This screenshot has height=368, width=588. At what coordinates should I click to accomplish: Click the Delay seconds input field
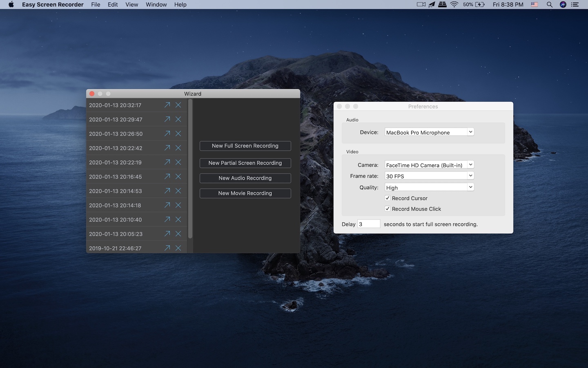pos(369,224)
